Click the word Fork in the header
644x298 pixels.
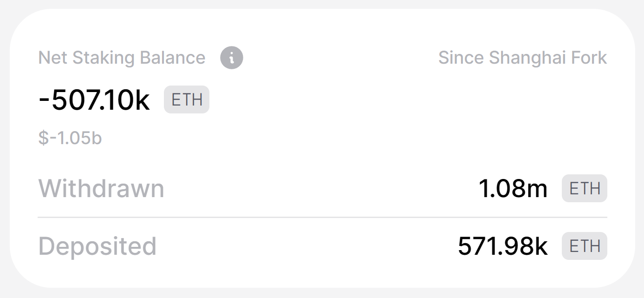590,58
